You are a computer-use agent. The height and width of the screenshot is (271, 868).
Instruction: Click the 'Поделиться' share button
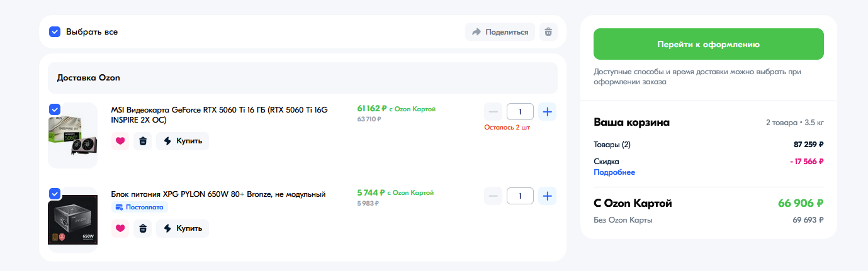(x=500, y=32)
